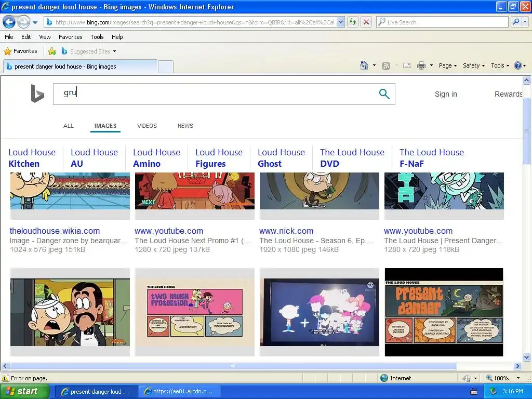Click the browser Back arrow button

click(x=9, y=22)
